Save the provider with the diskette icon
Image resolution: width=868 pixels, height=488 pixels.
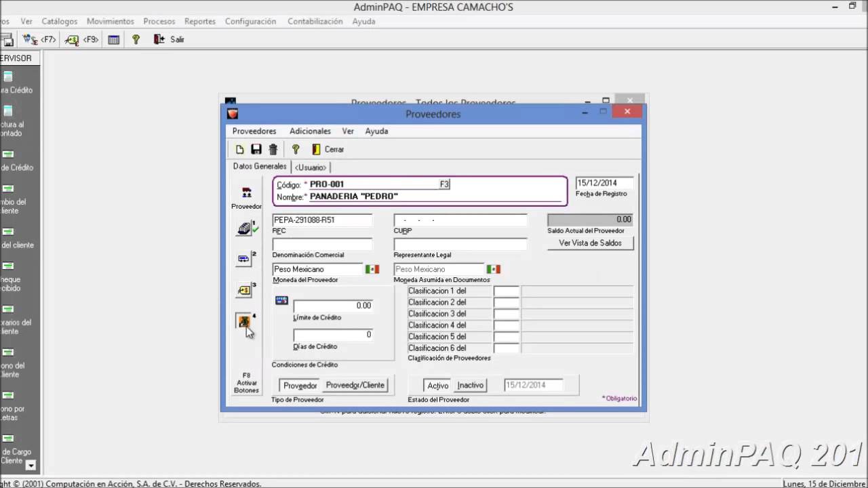(256, 149)
